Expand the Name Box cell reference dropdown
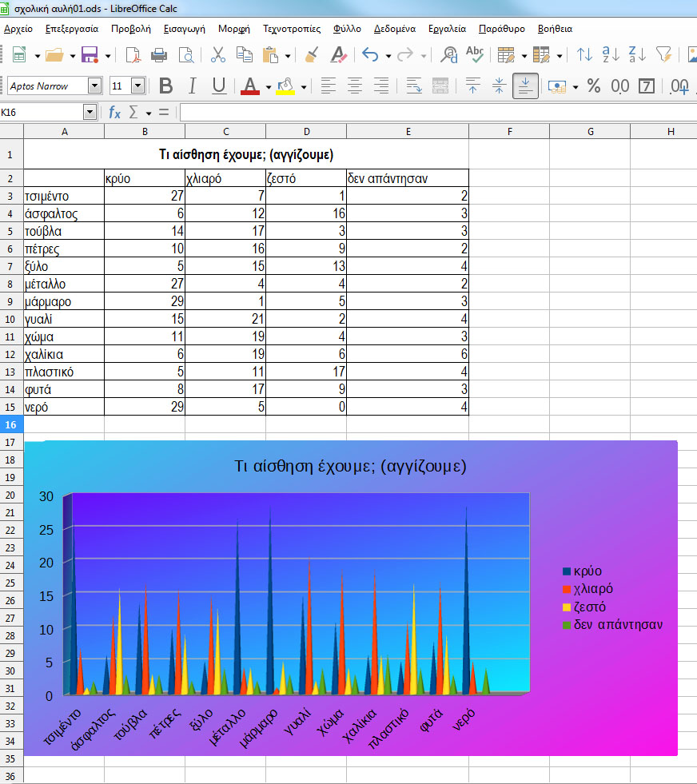 click(90, 113)
